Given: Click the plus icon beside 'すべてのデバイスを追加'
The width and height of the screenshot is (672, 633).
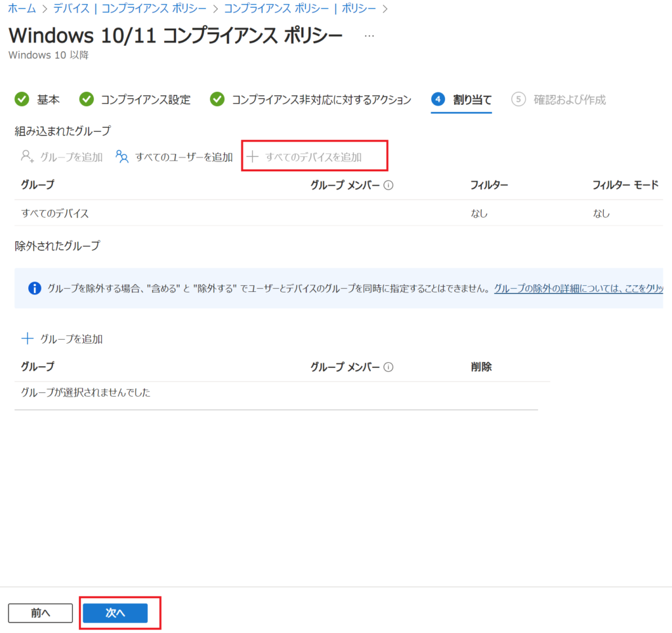Looking at the screenshot, I should [251, 157].
